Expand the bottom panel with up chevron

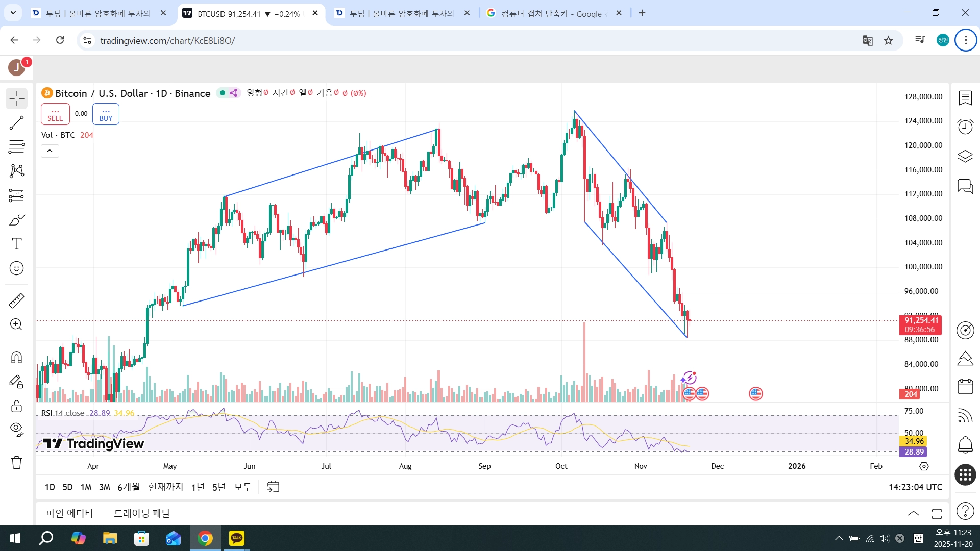coord(913,513)
